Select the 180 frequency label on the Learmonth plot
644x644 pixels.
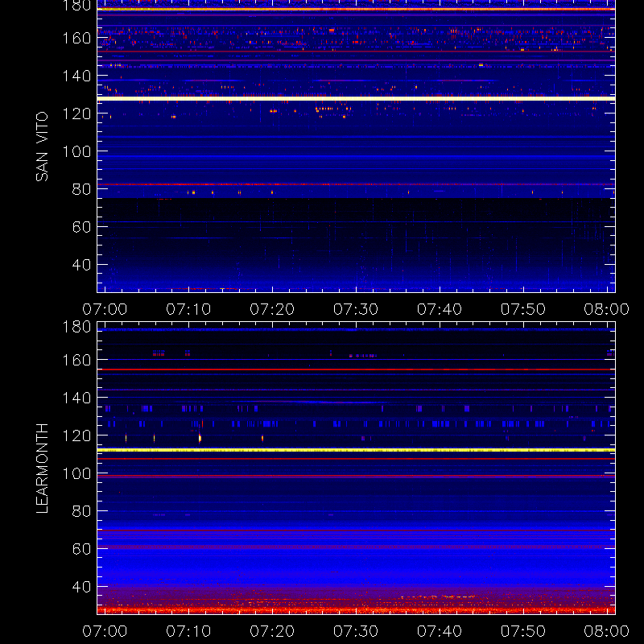76,327
